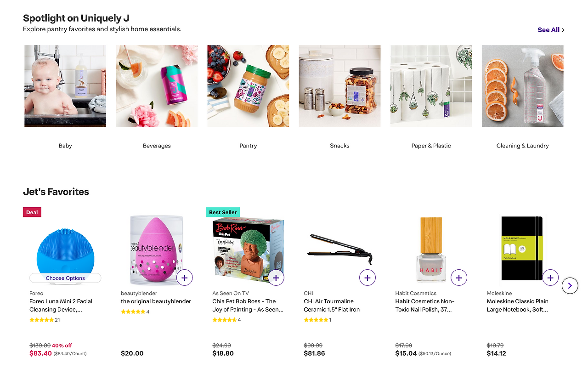Viewport: 588px width, 369px height.
Task: Open the Beverages category image
Action: coord(157,86)
